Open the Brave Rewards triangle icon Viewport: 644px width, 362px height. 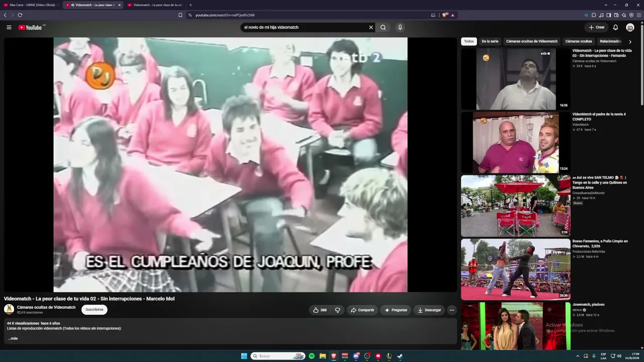(x=453, y=15)
